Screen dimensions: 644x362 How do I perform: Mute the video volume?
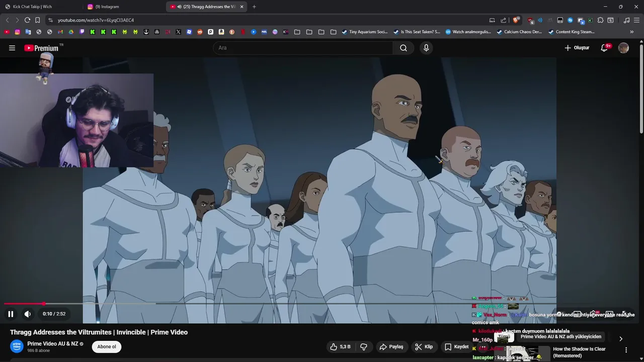[28, 314]
